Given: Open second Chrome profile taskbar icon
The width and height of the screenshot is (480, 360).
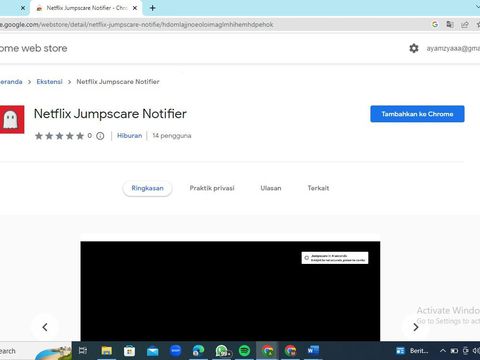Looking at the screenshot, I should click(x=290, y=351).
